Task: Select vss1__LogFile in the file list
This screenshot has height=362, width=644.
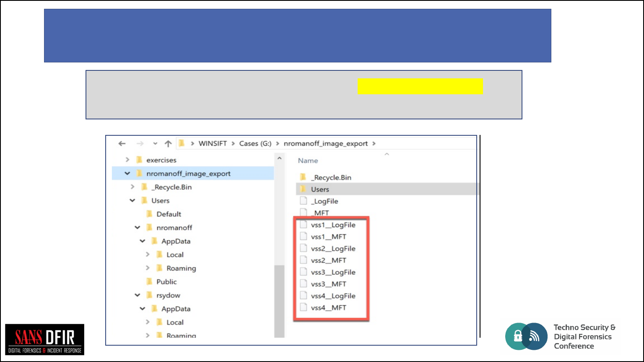Action: tap(333, 225)
